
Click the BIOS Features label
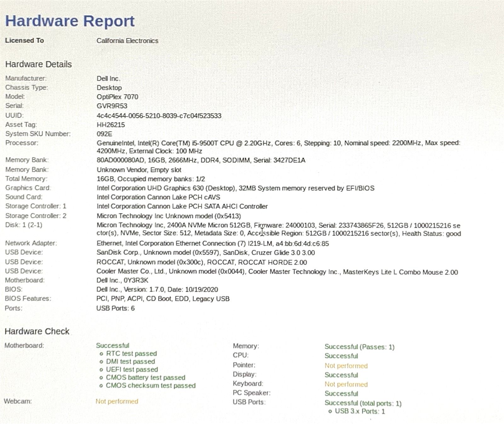[28, 298]
